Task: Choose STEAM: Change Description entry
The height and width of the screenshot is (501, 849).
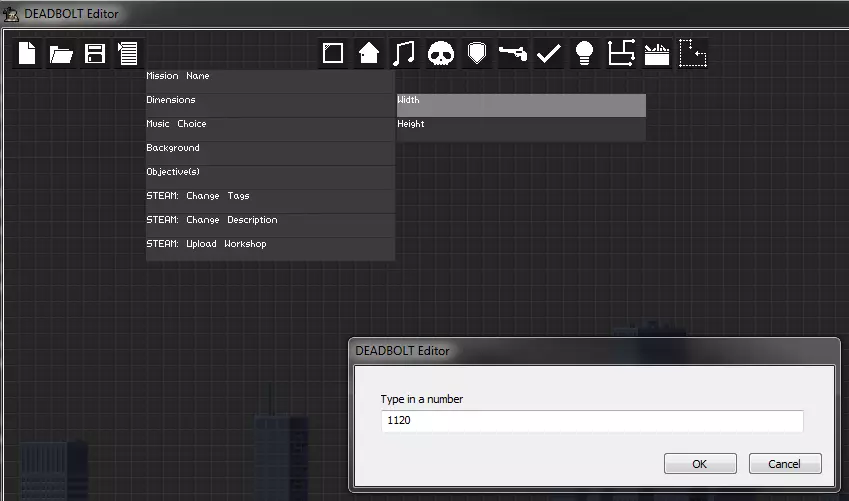Action: 270,225
